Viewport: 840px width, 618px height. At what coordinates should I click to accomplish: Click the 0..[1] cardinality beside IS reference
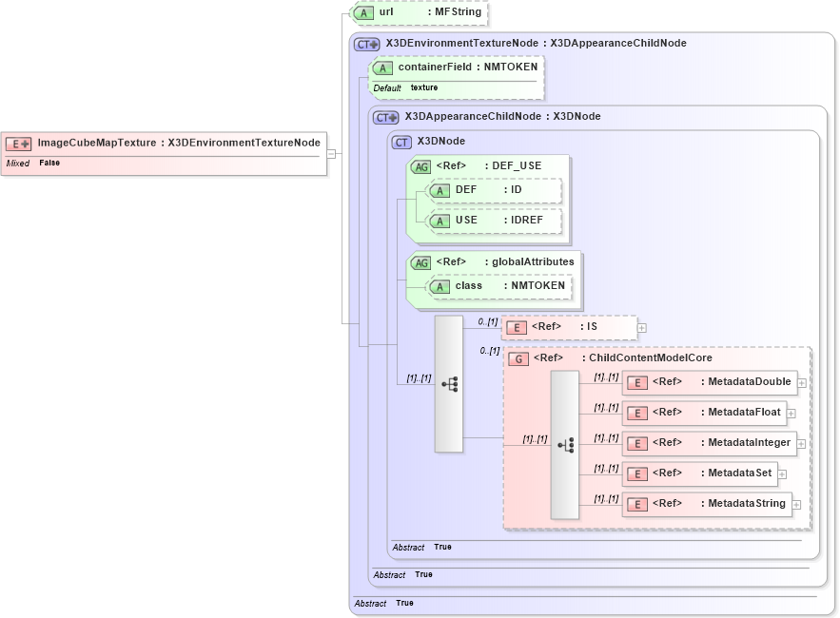point(487,322)
